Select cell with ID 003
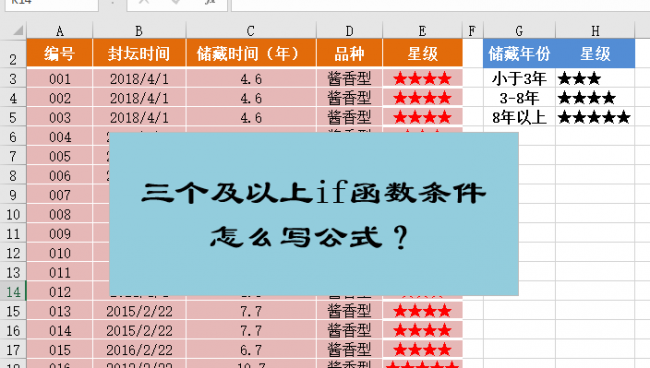This screenshot has height=368, width=650. (60, 118)
